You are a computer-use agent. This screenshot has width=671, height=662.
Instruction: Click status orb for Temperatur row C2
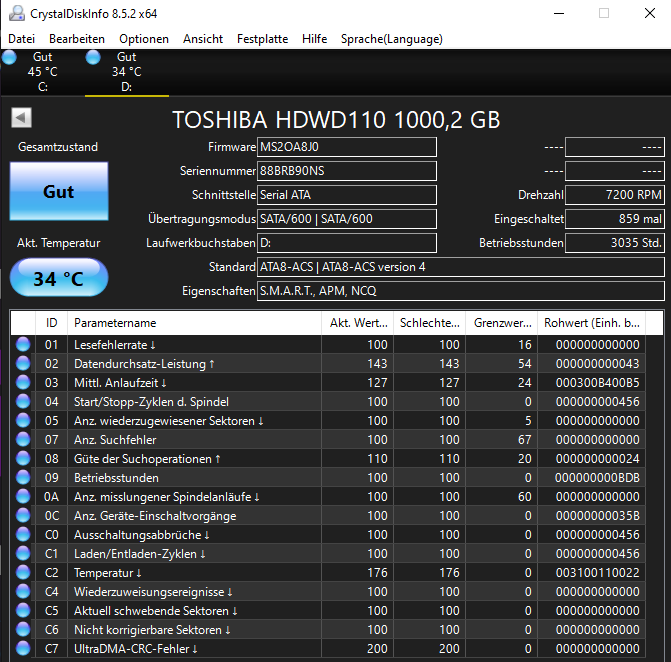click(x=23, y=573)
